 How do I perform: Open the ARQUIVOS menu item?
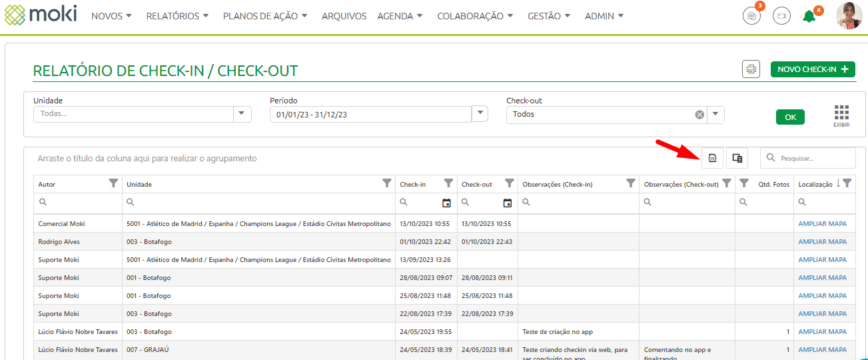tap(344, 16)
